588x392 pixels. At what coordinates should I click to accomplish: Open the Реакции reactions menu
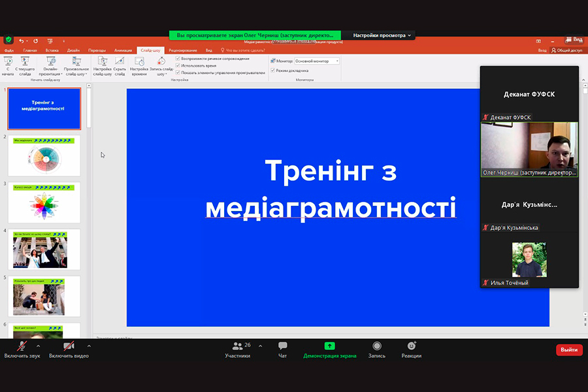coord(412,346)
